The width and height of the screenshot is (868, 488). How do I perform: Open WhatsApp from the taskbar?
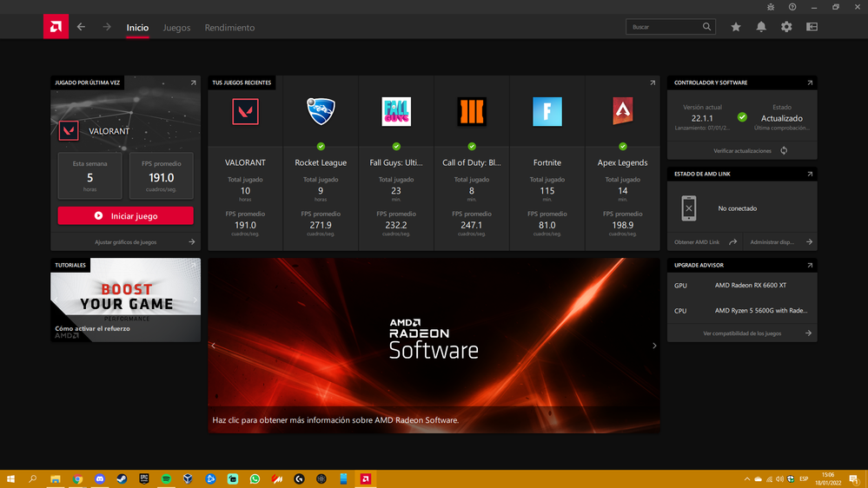click(255, 479)
